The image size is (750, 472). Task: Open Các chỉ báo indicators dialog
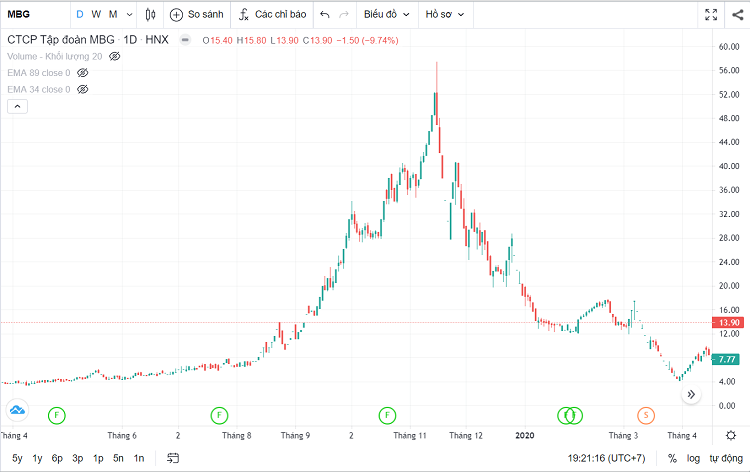tap(272, 15)
